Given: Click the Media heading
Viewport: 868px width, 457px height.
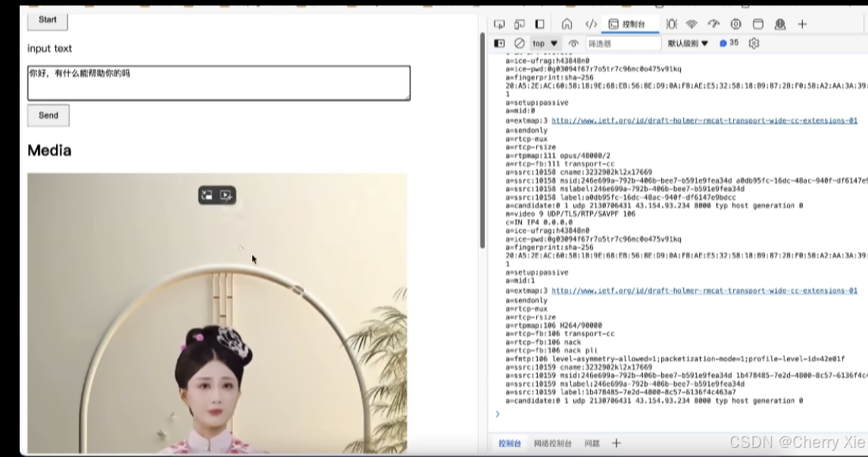Looking at the screenshot, I should [49, 151].
